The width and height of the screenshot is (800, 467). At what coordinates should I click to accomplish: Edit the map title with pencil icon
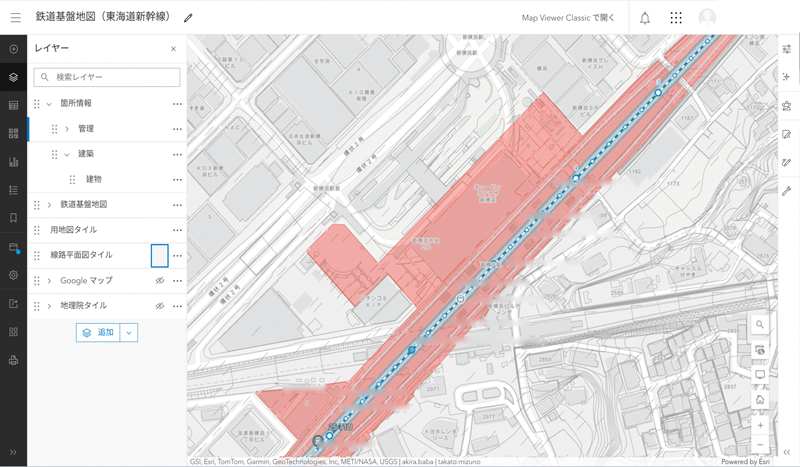pyautogui.click(x=188, y=18)
